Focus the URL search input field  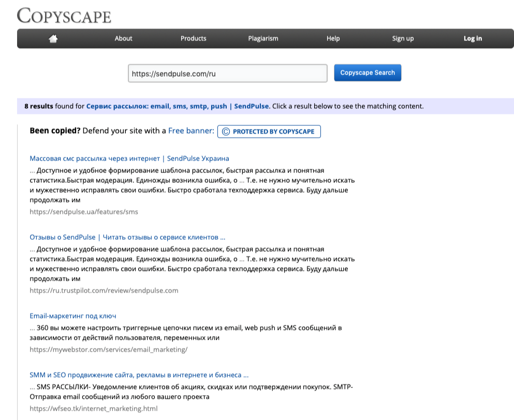coord(228,74)
